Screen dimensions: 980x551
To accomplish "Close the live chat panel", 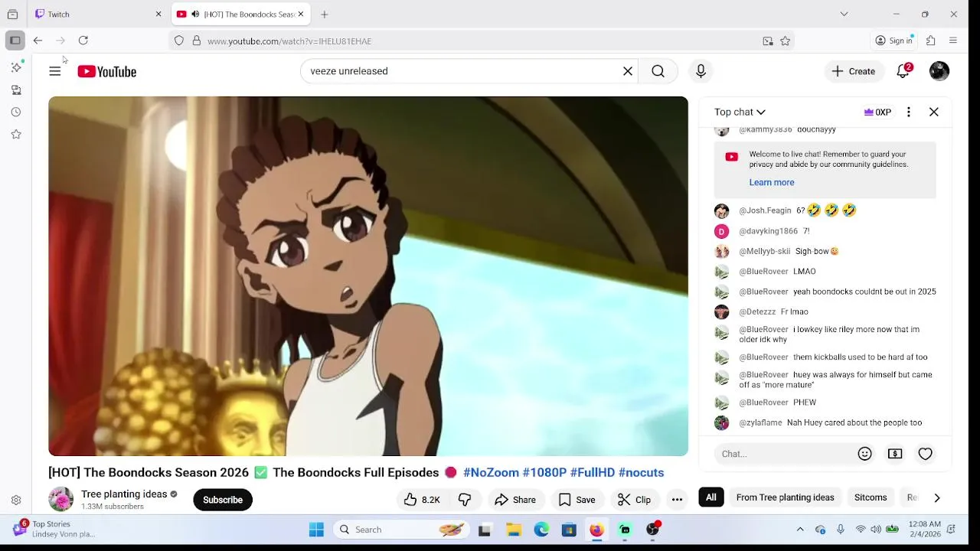I will 934,112.
